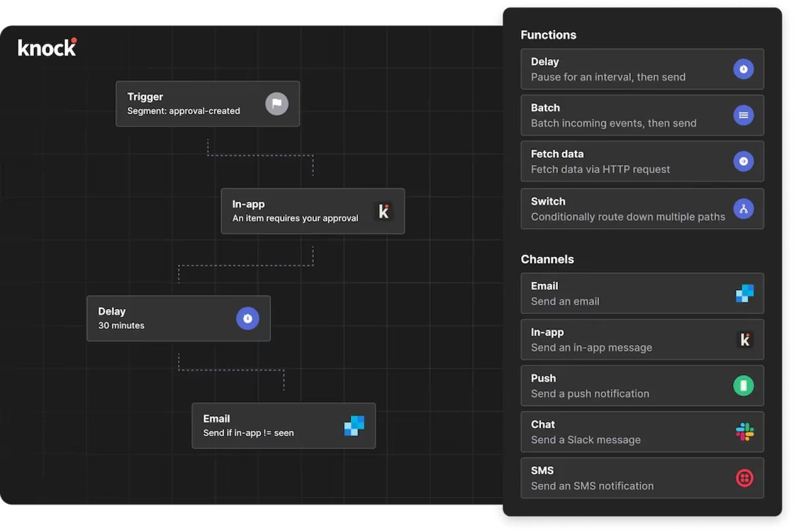Click the Batch list icon in the Functions panel
The width and height of the screenshot is (794, 532).
(743, 115)
